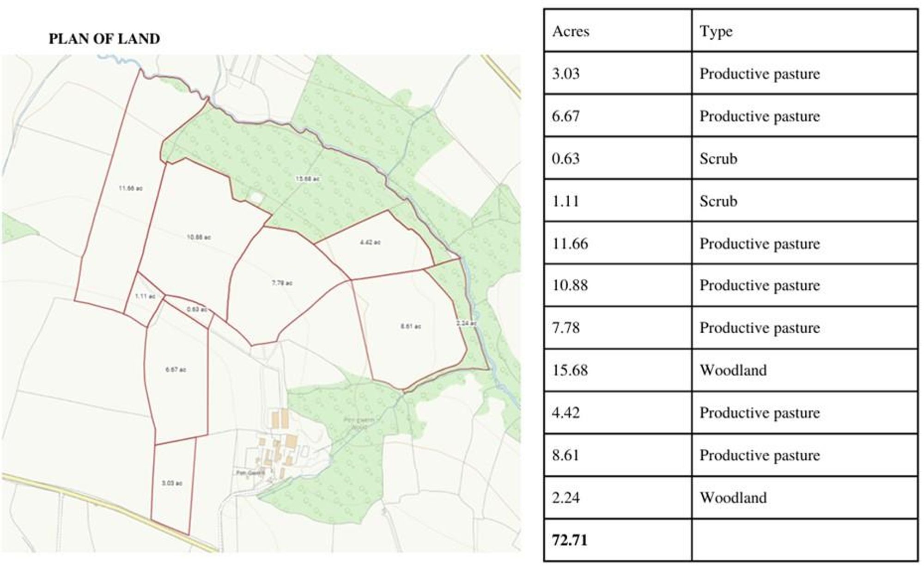Click the PLAN OF LAND title
The height and width of the screenshot is (570, 924).
(x=105, y=39)
